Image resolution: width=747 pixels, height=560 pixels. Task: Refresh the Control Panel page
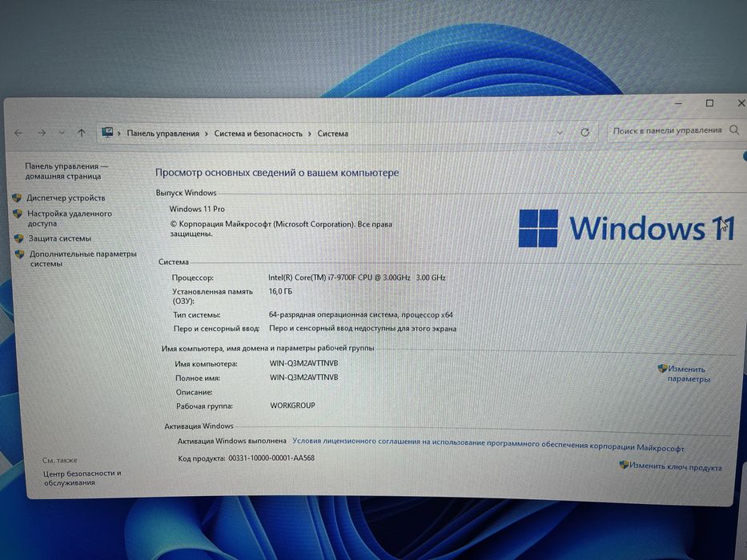[x=585, y=132]
